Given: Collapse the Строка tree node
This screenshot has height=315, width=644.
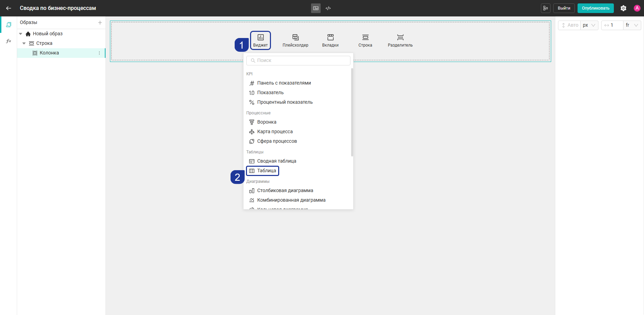Looking at the screenshot, I should (x=24, y=43).
